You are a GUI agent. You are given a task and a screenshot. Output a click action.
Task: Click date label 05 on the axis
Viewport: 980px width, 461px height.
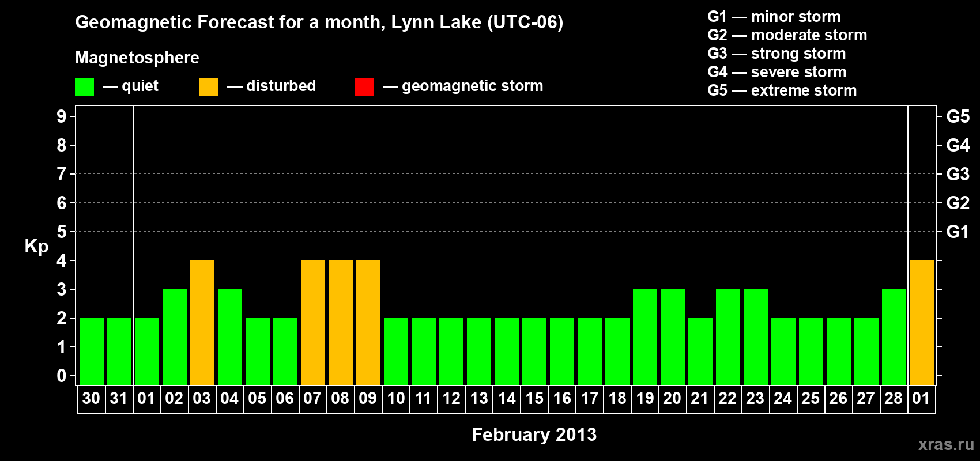click(257, 399)
